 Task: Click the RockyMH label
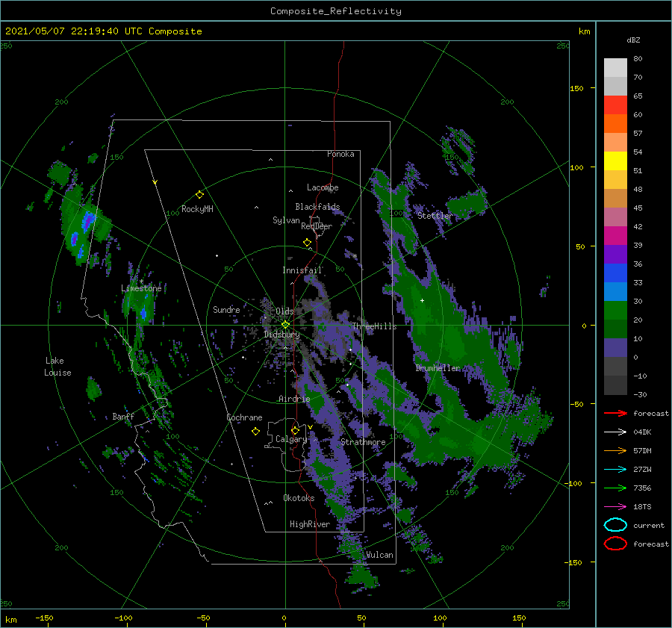pos(197,209)
